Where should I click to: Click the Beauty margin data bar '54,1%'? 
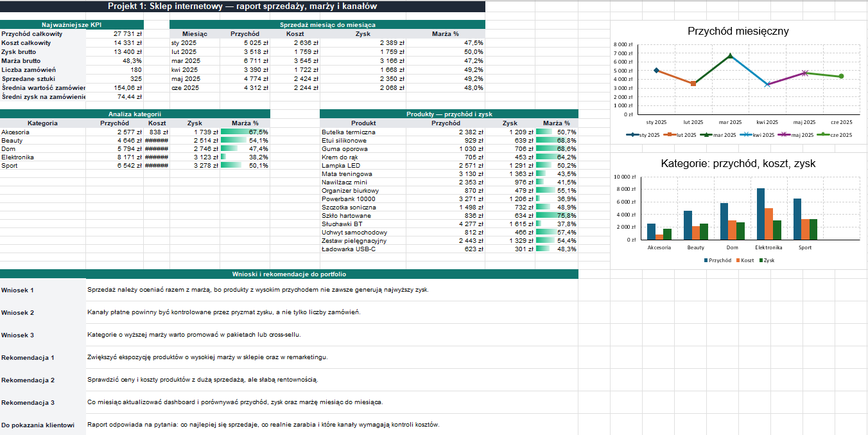tap(245, 141)
